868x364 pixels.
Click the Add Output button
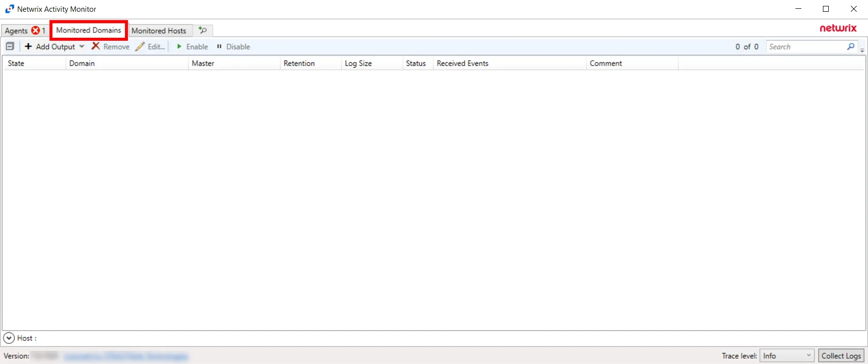point(50,47)
